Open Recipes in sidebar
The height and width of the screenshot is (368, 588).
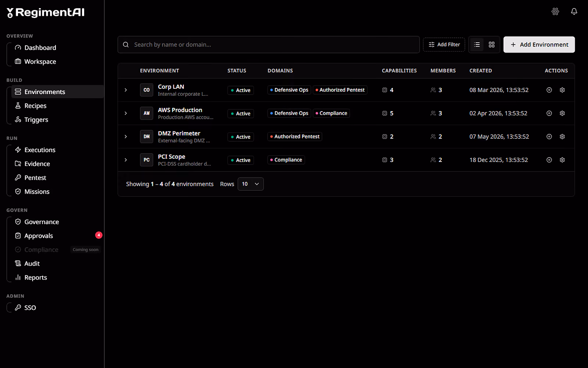(58, 106)
